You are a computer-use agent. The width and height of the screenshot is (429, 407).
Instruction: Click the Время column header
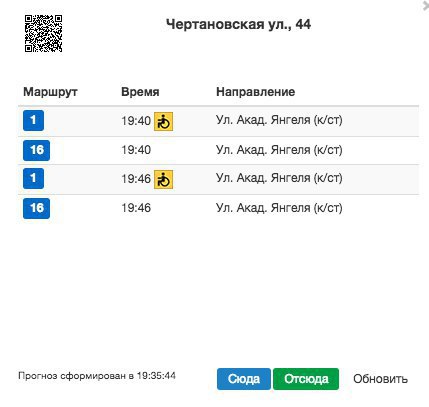click(x=140, y=92)
